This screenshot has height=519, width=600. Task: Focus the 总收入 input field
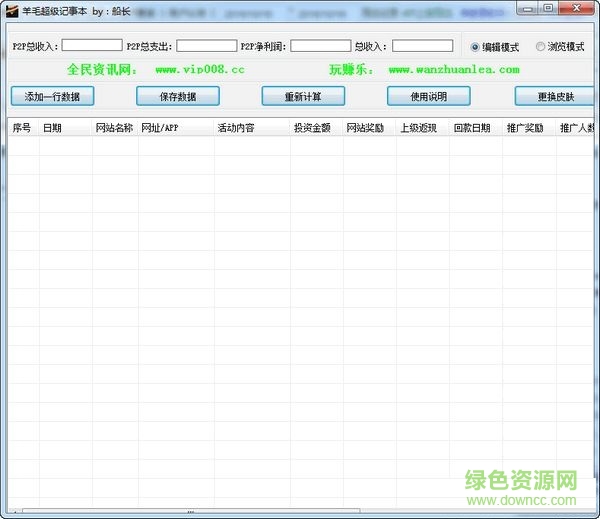point(422,46)
